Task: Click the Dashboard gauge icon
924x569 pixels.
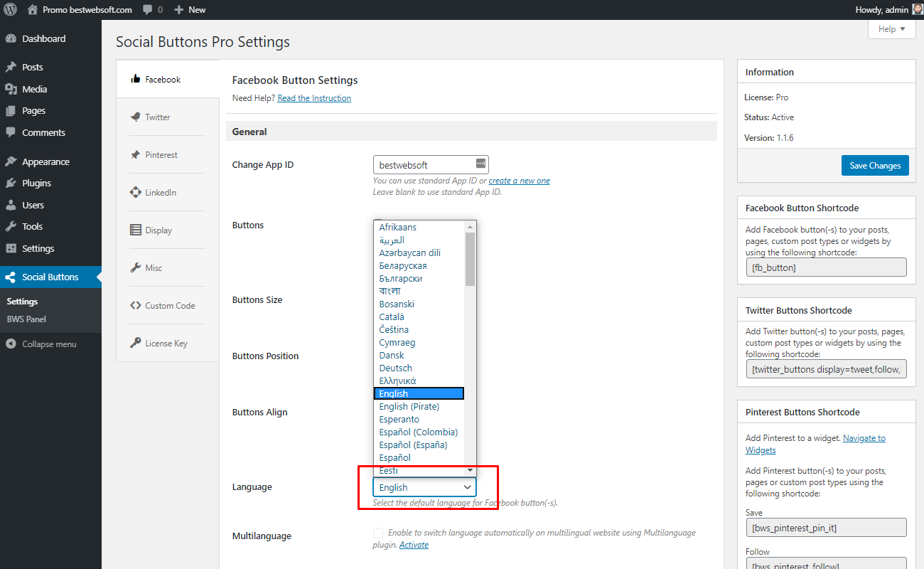Action: click(11, 39)
